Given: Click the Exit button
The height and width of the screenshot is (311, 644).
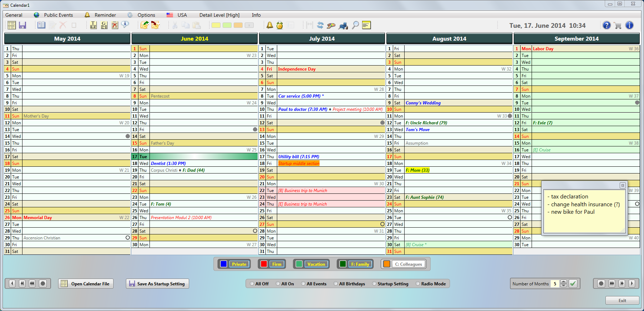Looking at the screenshot, I should tap(622, 300).
